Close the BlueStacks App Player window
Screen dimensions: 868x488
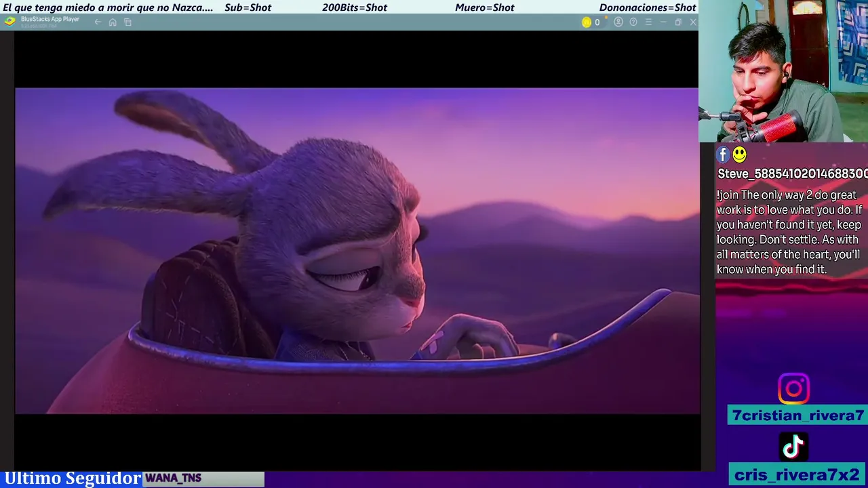pos(693,22)
